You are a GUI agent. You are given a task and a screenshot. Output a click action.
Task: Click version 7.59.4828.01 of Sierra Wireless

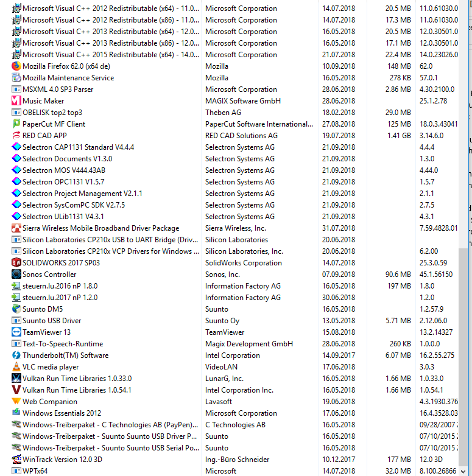click(439, 228)
